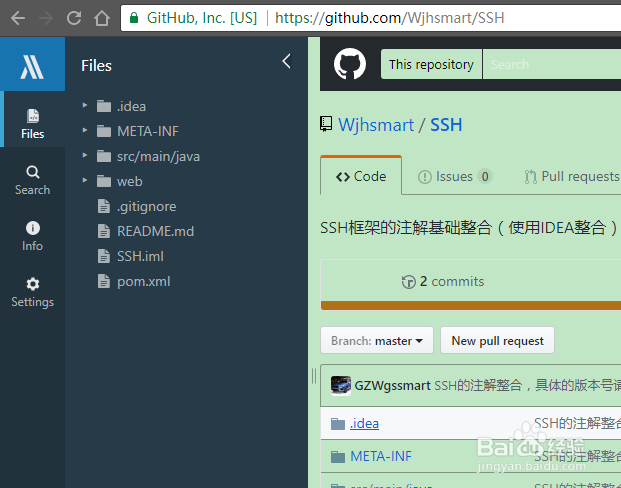Click the Octotree-style sidebar logo
The height and width of the screenshot is (488, 621).
pyautogui.click(x=32, y=64)
